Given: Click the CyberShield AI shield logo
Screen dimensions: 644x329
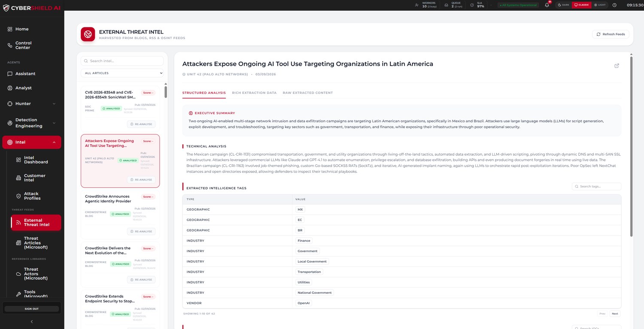Looking at the screenshot, I should [6, 8].
